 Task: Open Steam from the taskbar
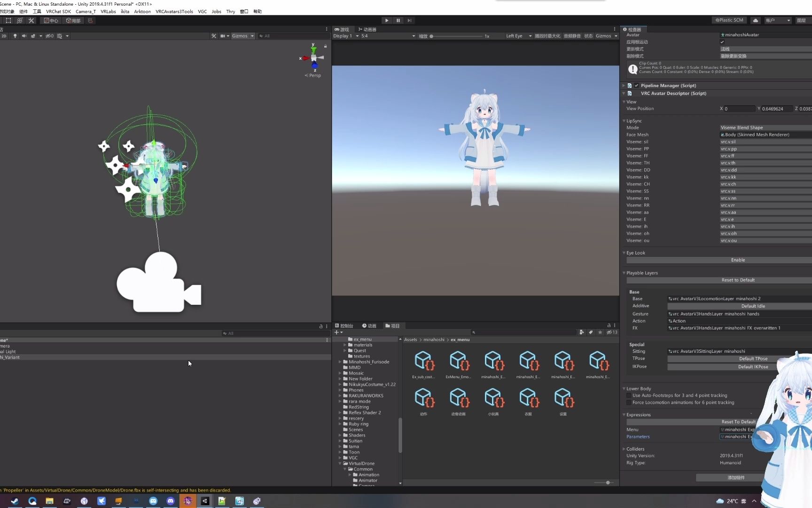point(15,501)
